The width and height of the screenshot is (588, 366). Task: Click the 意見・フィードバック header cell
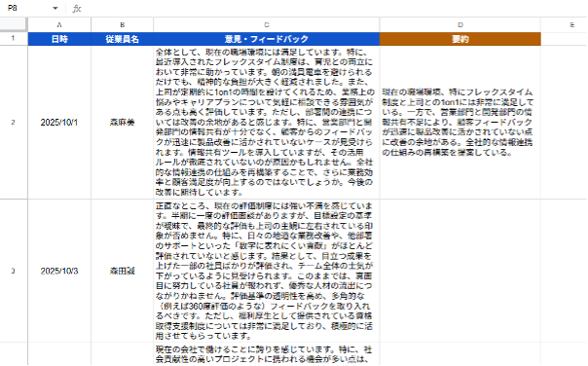(x=266, y=39)
